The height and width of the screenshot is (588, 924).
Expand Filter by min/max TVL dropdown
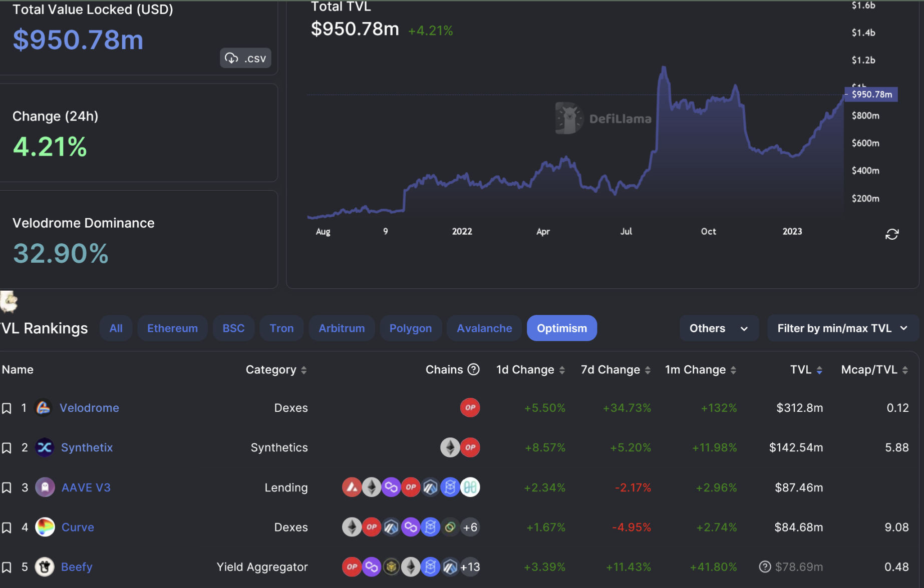[x=842, y=328]
